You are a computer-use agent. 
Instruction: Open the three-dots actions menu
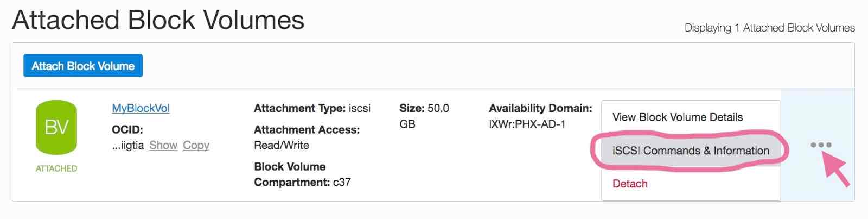(821, 145)
